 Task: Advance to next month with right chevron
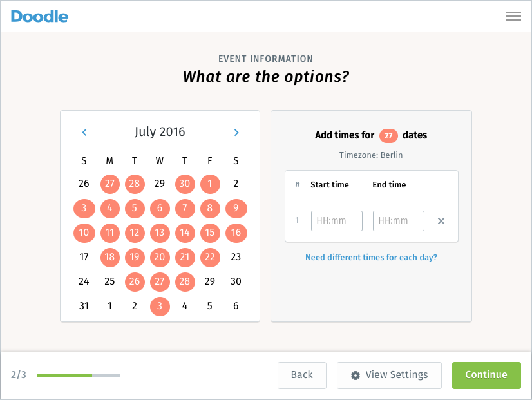tap(236, 132)
